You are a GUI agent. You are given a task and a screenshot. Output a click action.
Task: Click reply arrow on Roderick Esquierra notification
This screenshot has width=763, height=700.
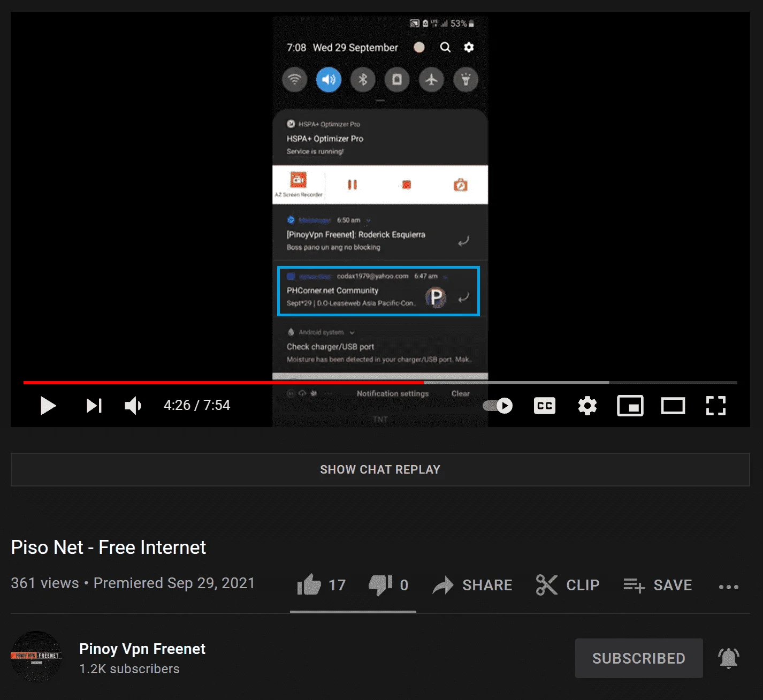[x=463, y=241]
